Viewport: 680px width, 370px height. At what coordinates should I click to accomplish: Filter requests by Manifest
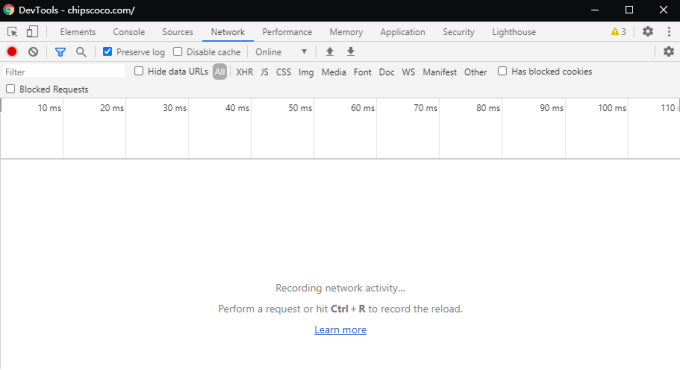coord(440,72)
